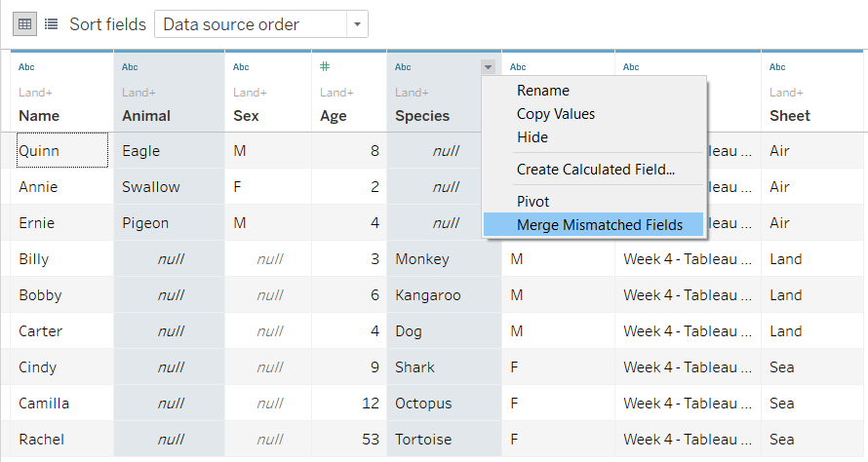Click the Abc data type icon for Sheet
The image size is (868, 462).
point(777,67)
